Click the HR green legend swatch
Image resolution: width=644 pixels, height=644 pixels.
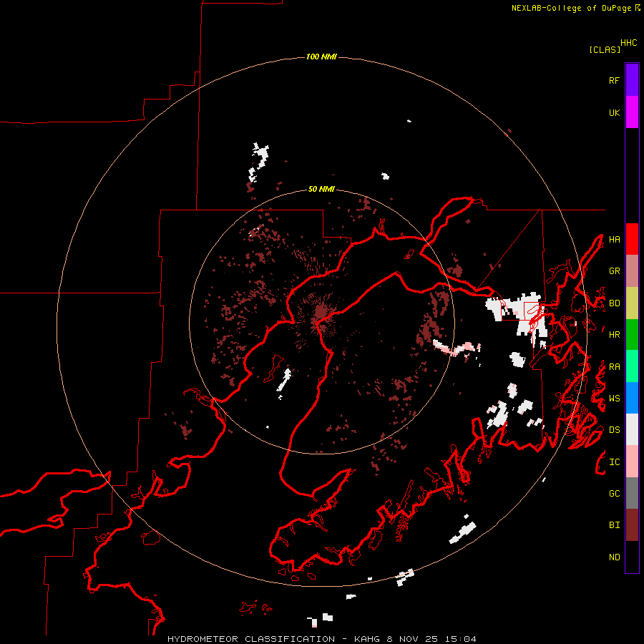pos(632,335)
